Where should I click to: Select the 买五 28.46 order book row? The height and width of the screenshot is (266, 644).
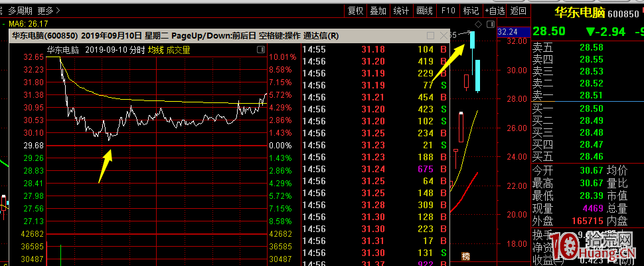point(588,156)
